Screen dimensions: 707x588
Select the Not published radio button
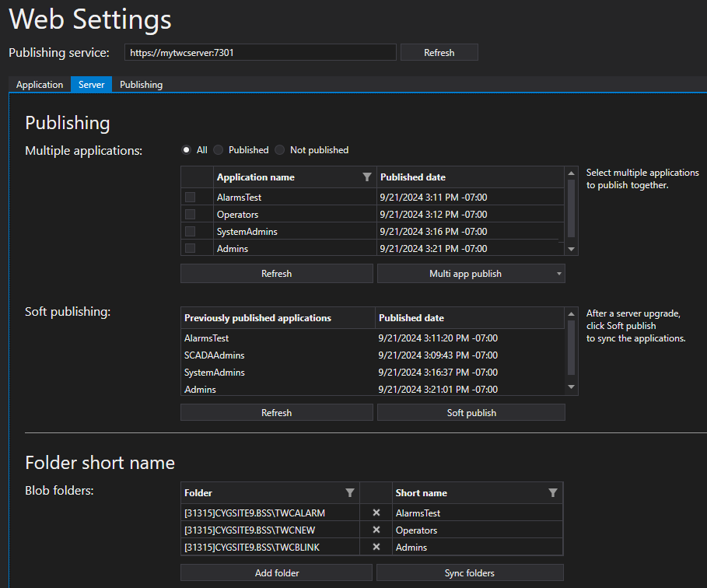(279, 150)
